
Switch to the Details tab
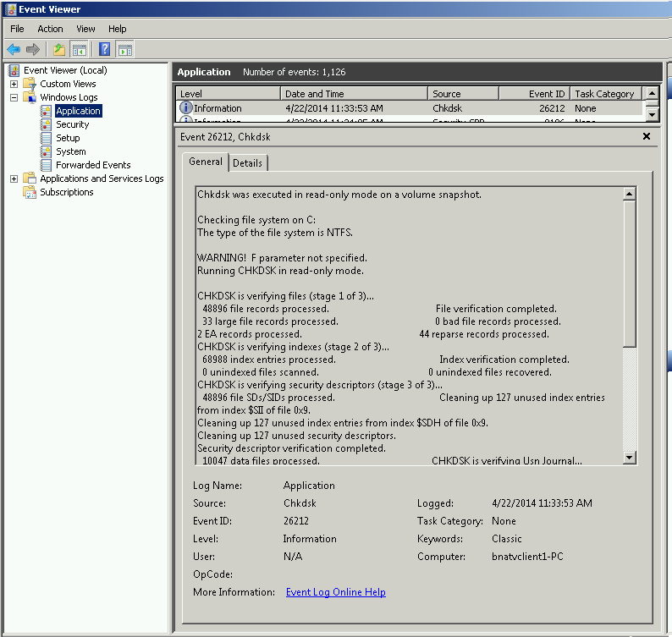[x=248, y=162]
